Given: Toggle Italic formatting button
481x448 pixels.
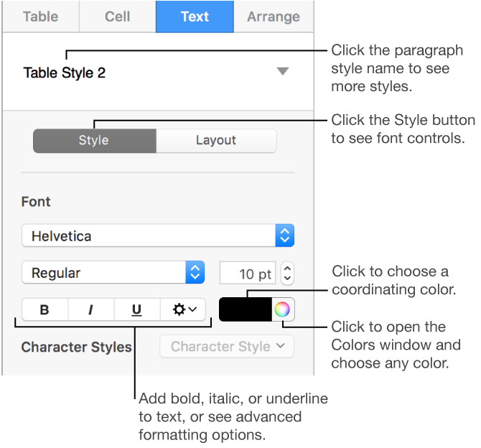Looking at the screenshot, I should (x=90, y=309).
